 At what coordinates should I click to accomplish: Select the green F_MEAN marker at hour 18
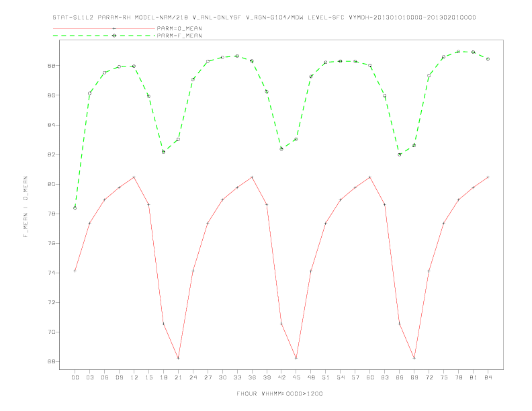click(163, 152)
